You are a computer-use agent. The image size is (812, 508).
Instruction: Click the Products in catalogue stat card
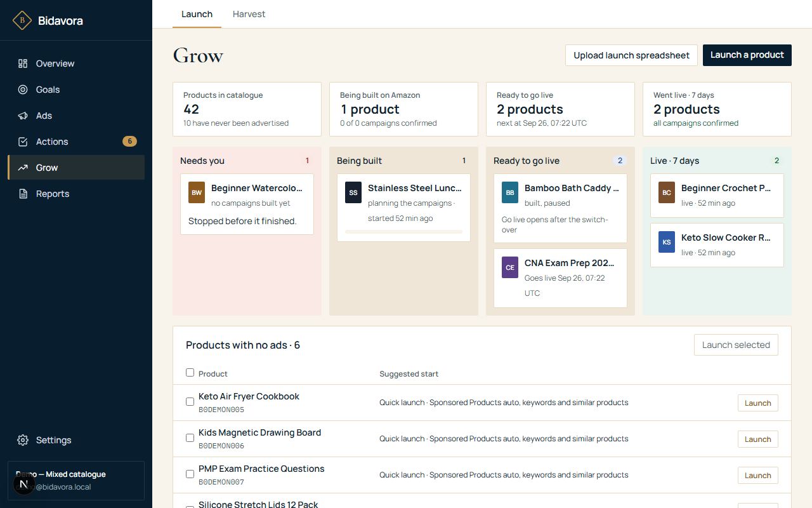(x=247, y=109)
